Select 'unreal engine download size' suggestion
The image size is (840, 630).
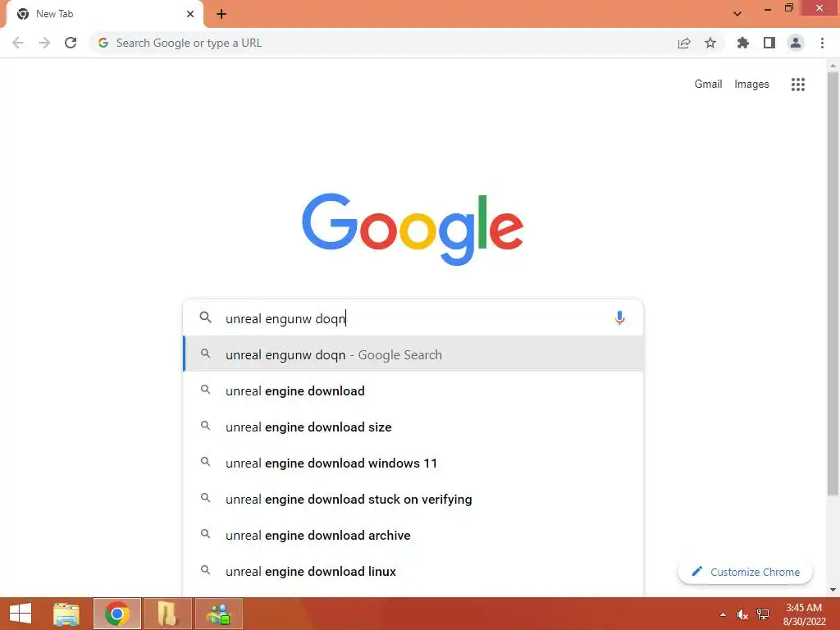coord(413,427)
